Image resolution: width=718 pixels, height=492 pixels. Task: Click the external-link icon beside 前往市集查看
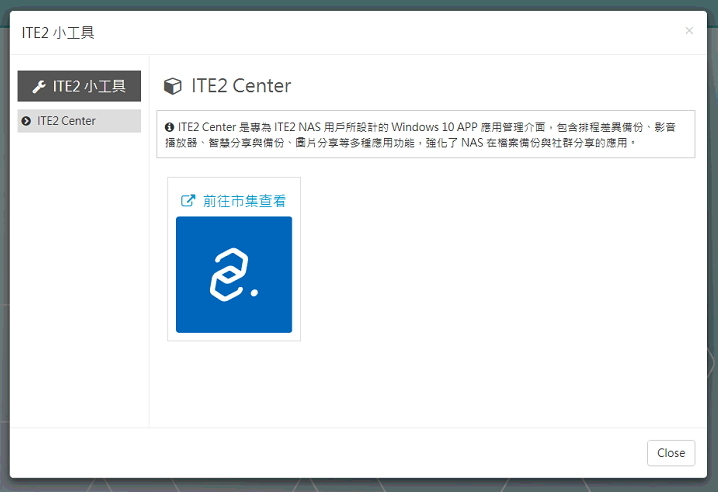188,201
